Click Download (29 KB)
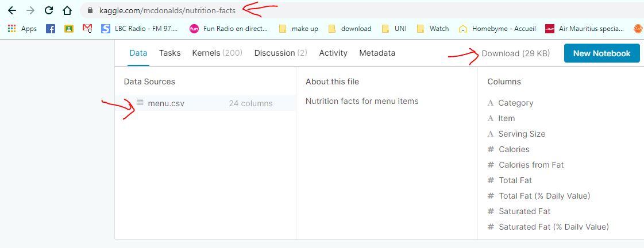This screenshot has height=248, width=644. coord(515,53)
